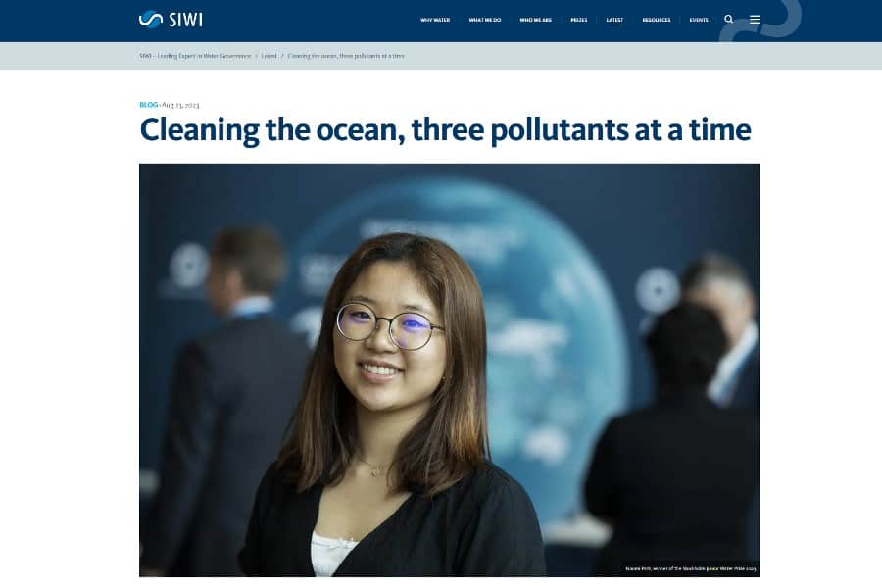Select the Latest nav item
The image size is (882, 588).
coord(614,20)
